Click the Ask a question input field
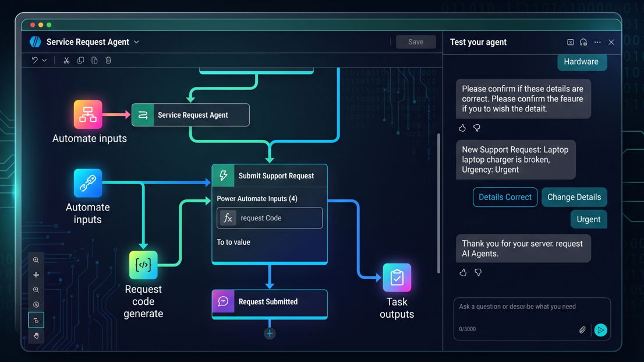 (532, 319)
